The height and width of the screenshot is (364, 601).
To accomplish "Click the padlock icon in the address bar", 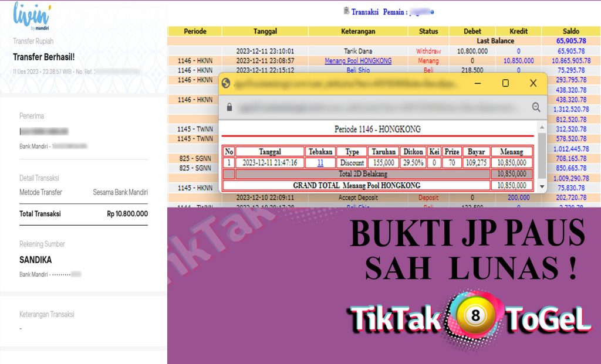I will click(229, 107).
